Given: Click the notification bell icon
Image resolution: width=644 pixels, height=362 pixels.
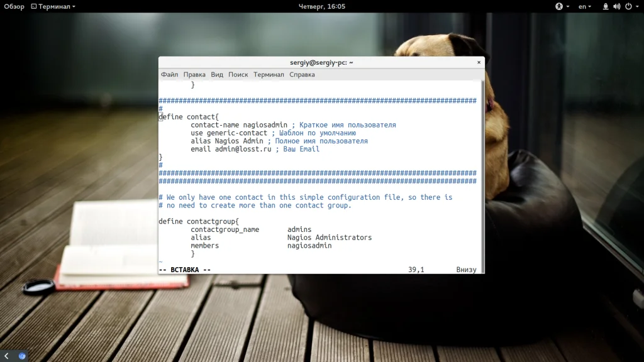Looking at the screenshot, I should pyautogui.click(x=606, y=6).
